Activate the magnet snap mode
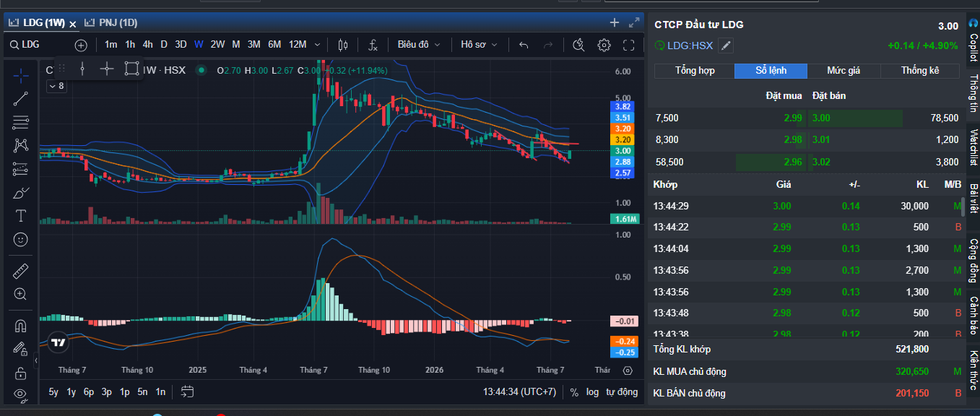 (21, 326)
